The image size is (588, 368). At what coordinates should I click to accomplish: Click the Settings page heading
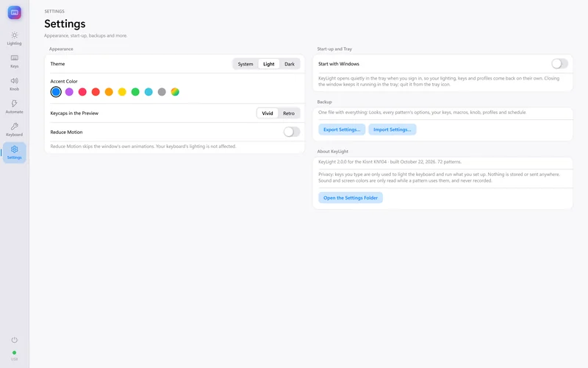[x=65, y=24]
